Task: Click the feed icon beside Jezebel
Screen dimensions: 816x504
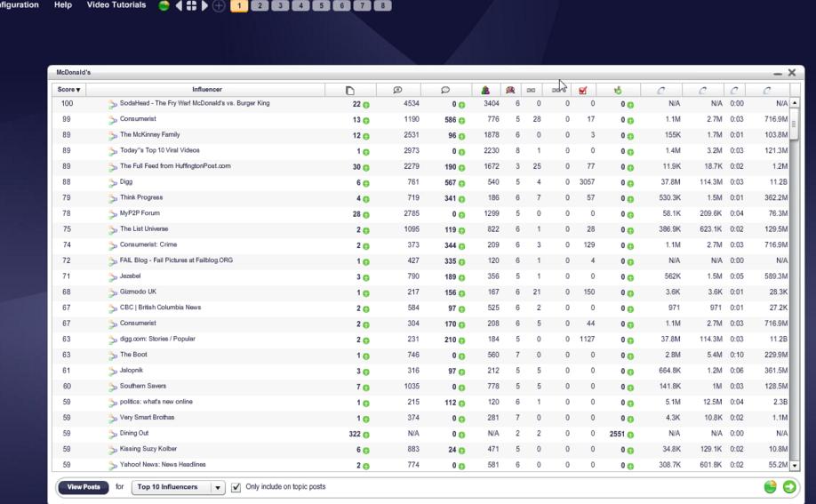Action: pyautogui.click(x=112, y=277)
